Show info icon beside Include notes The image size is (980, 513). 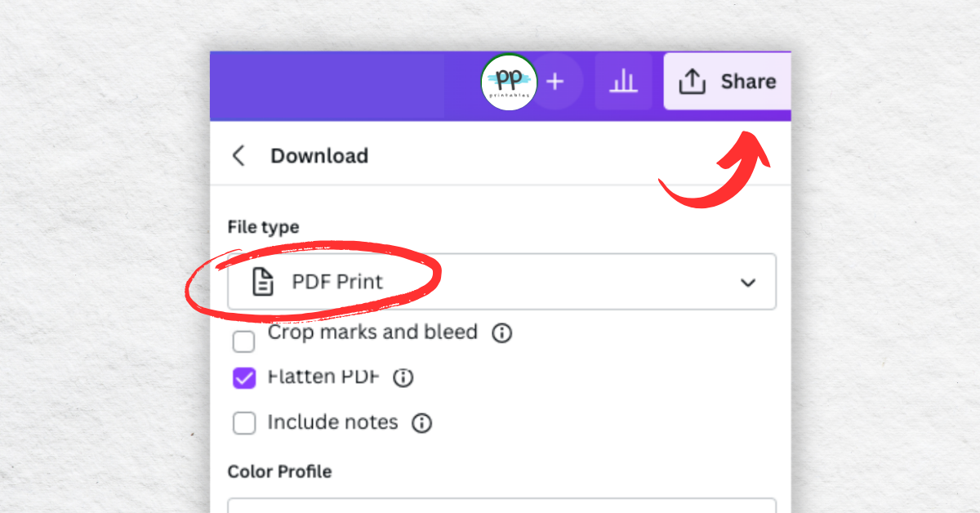[x=421, y=423]
